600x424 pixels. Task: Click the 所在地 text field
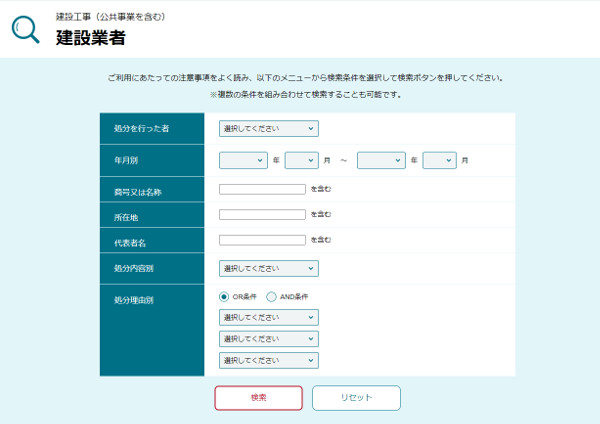coord(262,214)
